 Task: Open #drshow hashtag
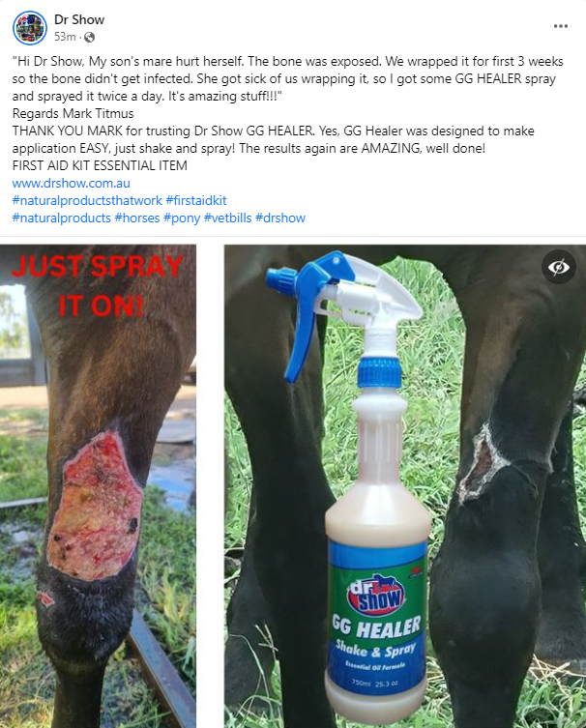pyautogui.click(x=280, y=218)
